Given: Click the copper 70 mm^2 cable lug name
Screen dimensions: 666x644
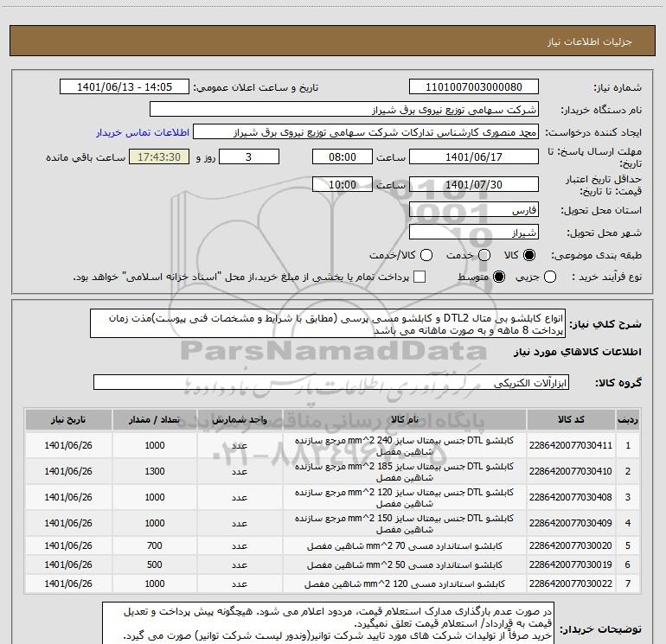Looking at the screenshot, I should point(405,545).
